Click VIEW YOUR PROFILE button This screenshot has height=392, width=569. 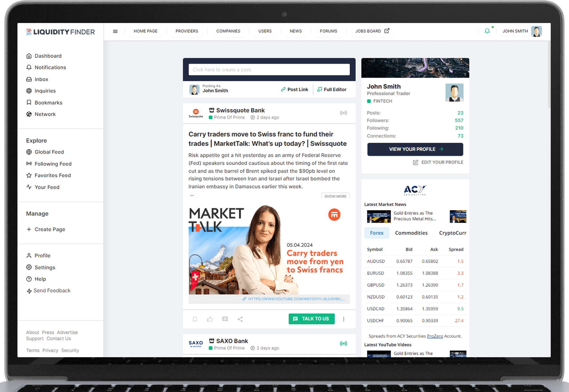(415, 149)
